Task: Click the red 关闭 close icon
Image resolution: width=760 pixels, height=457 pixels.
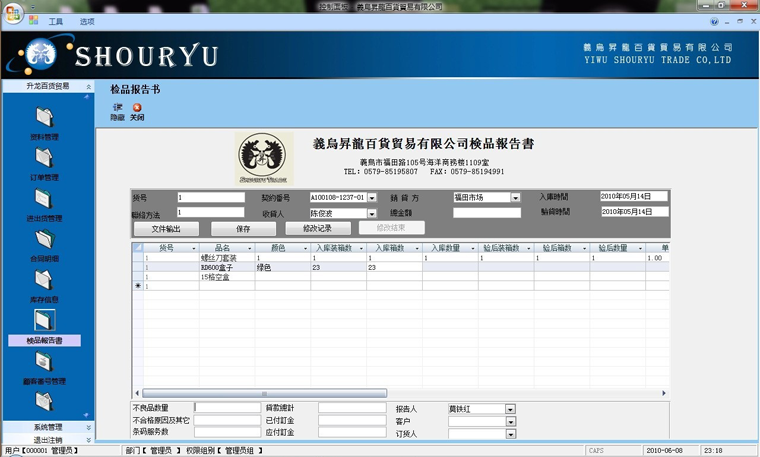Action: pyautogui.click(x=137, y=108)
